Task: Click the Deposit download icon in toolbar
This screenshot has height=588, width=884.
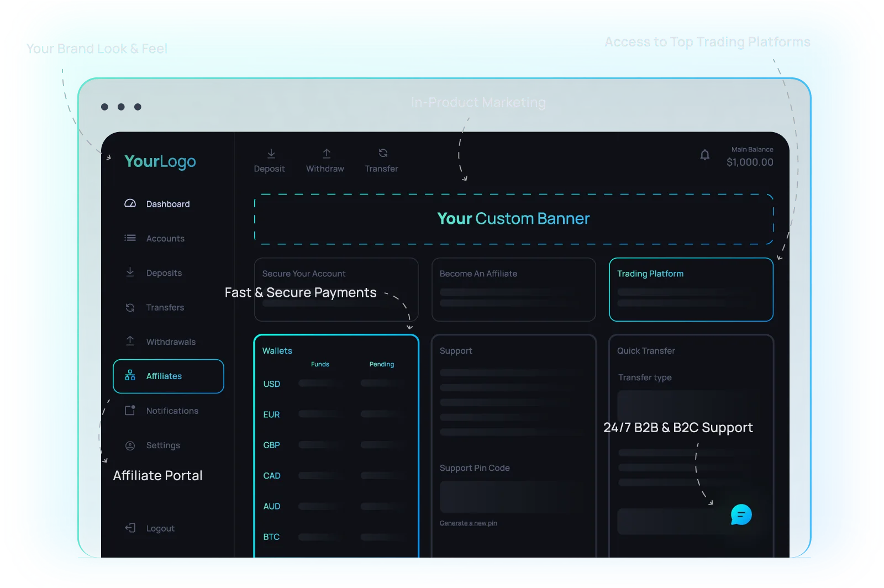Action: click(271, 153)
